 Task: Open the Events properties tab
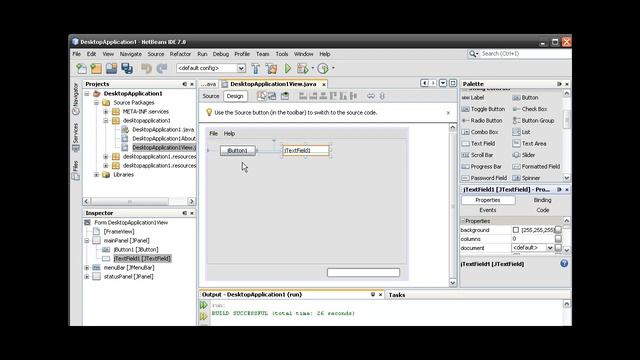point(488,210)
